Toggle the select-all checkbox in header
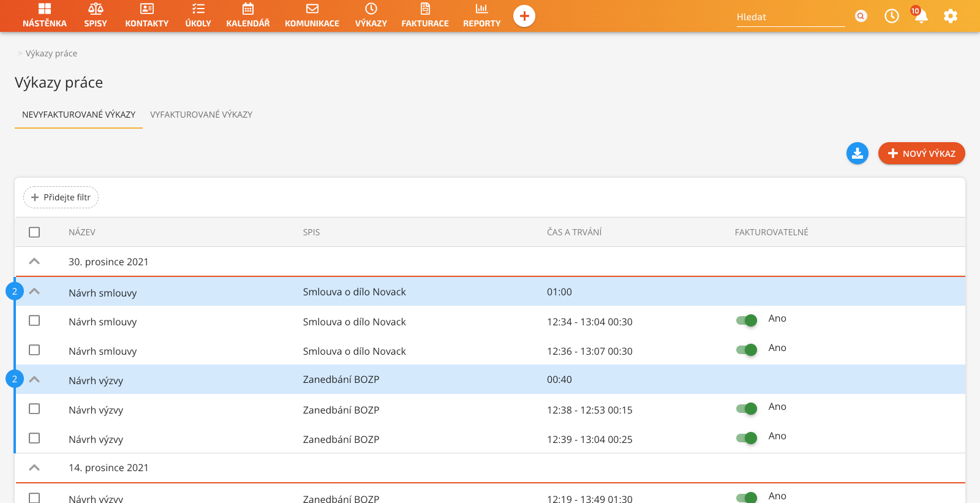 pos(34,232)
